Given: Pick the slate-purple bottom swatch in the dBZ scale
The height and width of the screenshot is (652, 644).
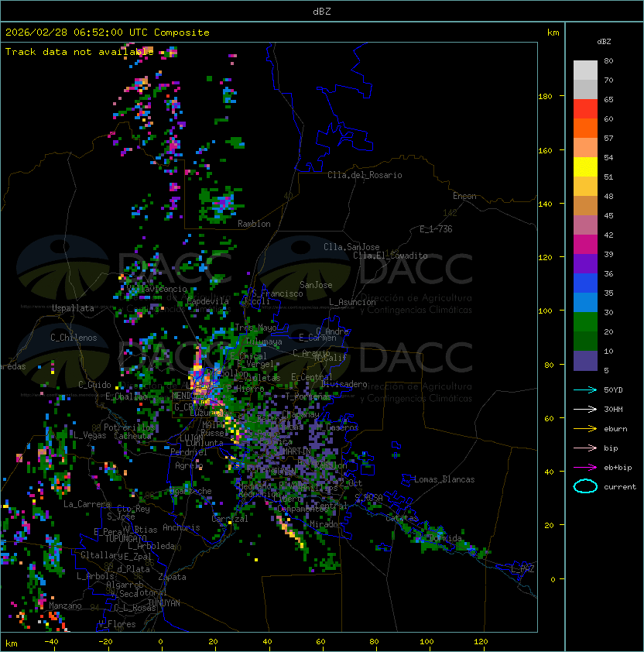Looking at the screenshot, I should 585,361.
